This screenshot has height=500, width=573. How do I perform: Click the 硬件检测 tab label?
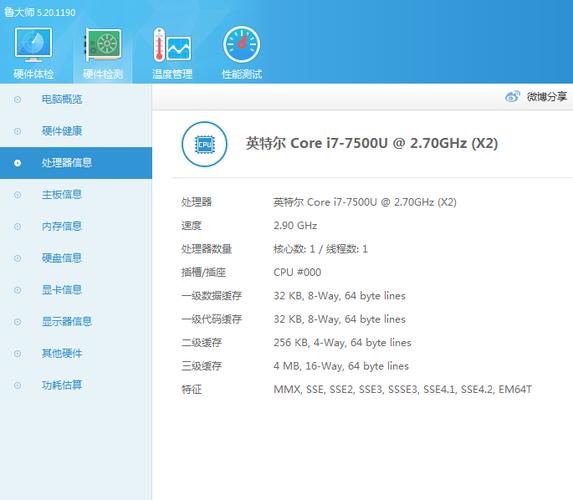(x=103, y=74)
